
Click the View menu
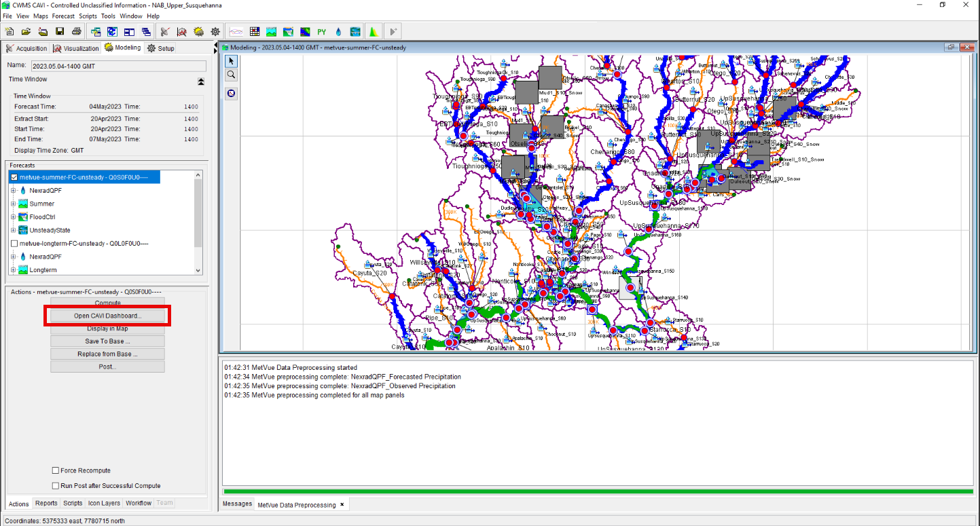[x=23, y=16]
